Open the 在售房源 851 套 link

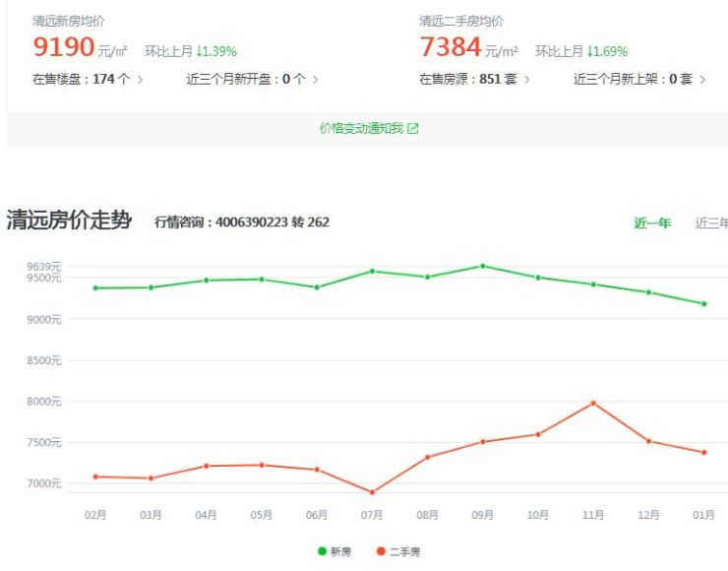point(474,79)
